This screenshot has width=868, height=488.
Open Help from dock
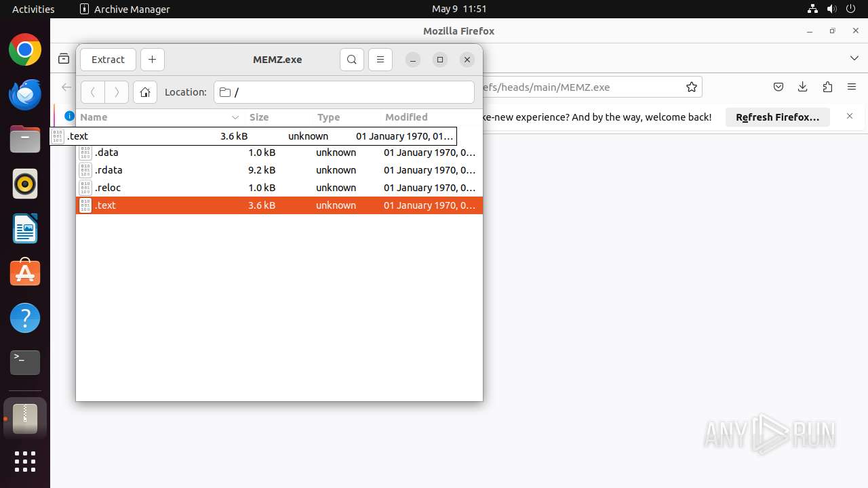(25, 318)
